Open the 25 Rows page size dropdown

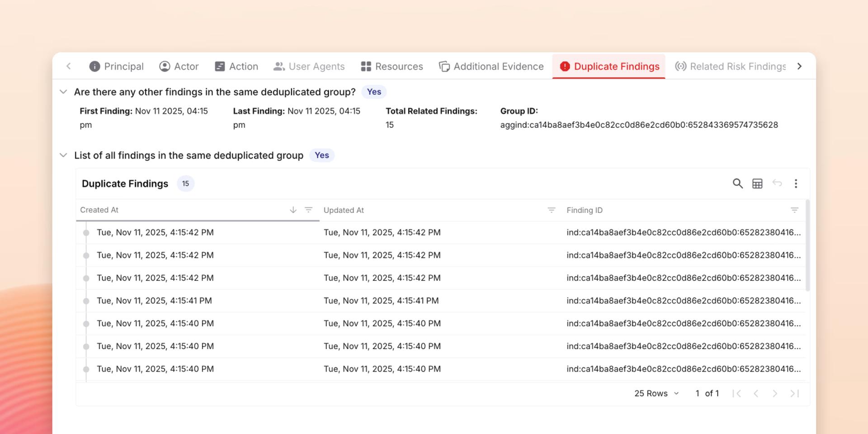coord(656,393)
